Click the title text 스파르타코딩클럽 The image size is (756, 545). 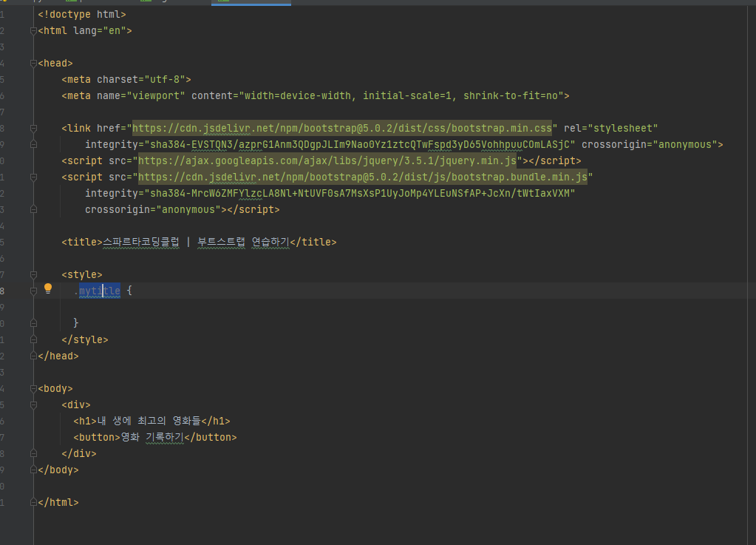(x=141, y=242)
